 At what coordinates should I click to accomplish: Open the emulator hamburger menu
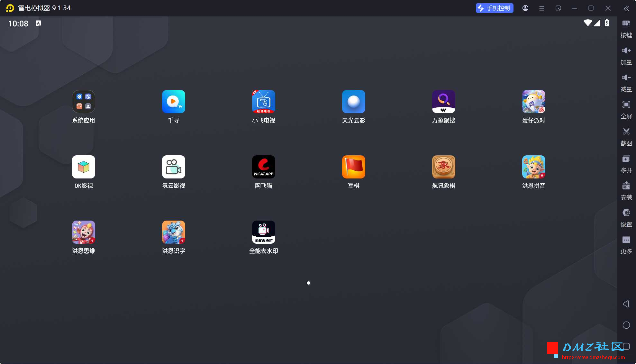point(542,8)
